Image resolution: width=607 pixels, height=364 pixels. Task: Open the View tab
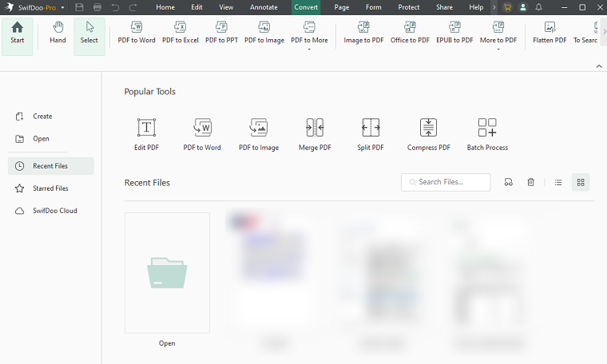(x=226, y=7)
